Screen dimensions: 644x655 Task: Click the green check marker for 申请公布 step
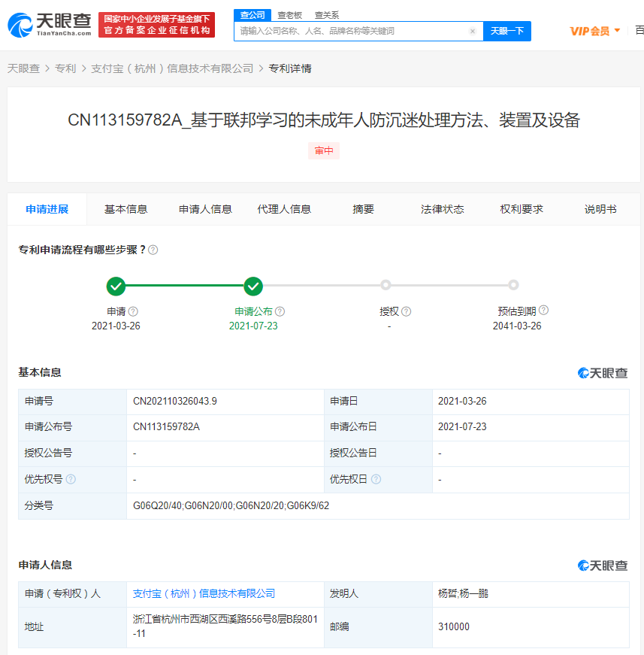pyautogui.click(x=253, y=287)
